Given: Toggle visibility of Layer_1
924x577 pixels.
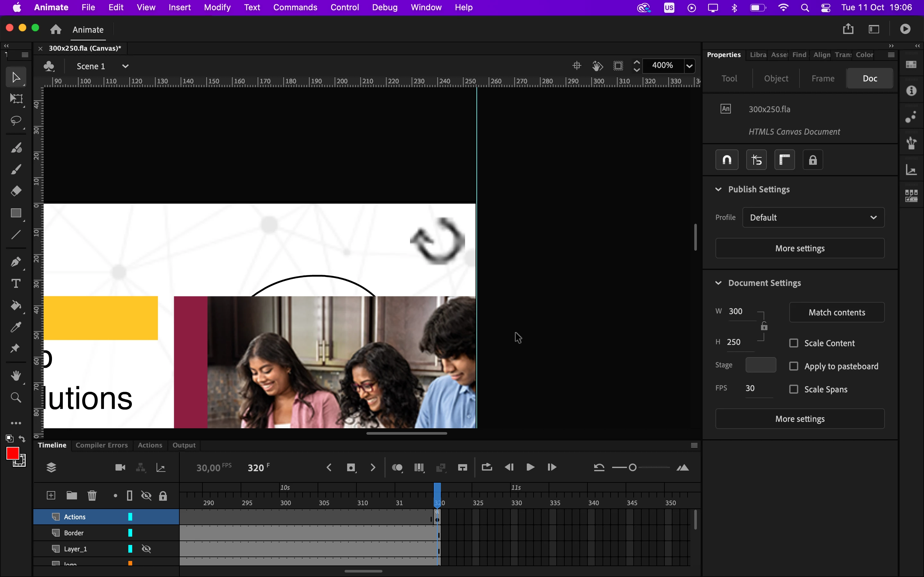Looking at the screenshot, I should (x=146, y=549).
